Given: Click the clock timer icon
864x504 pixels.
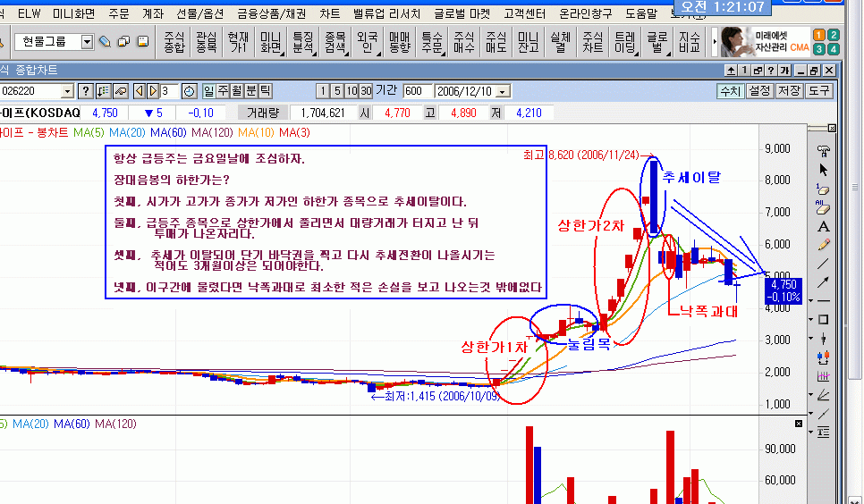Looking at the screenshot, I should 189,91.
